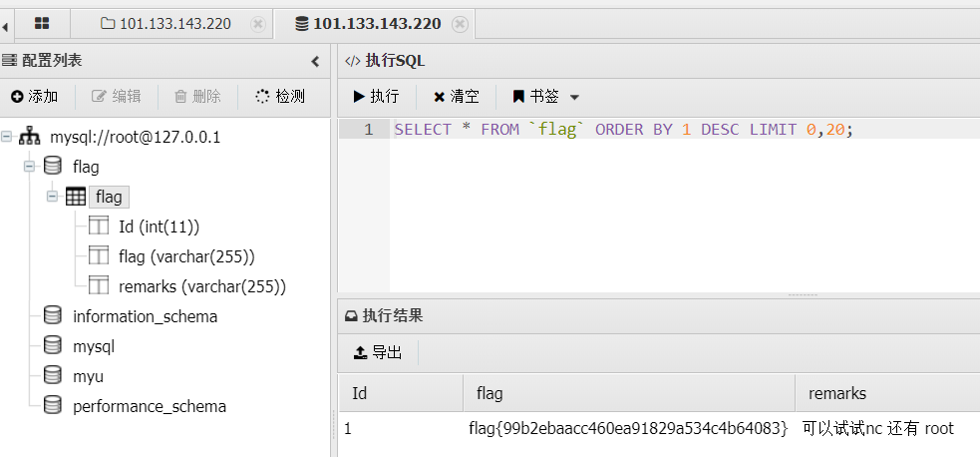This screenshot has width=980, height=457.
Task: Click the remarks column header
Action: (x=887, y=393)
